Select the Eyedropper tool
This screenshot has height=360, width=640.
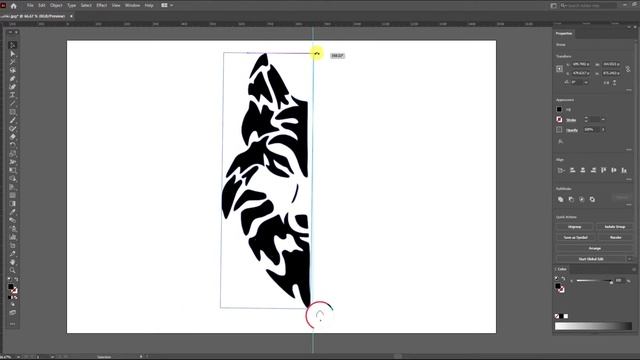(13, 212)
